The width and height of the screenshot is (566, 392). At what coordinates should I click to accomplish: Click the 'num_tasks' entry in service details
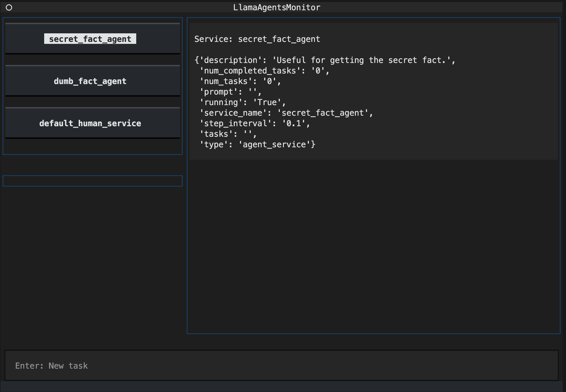(240, 81)
